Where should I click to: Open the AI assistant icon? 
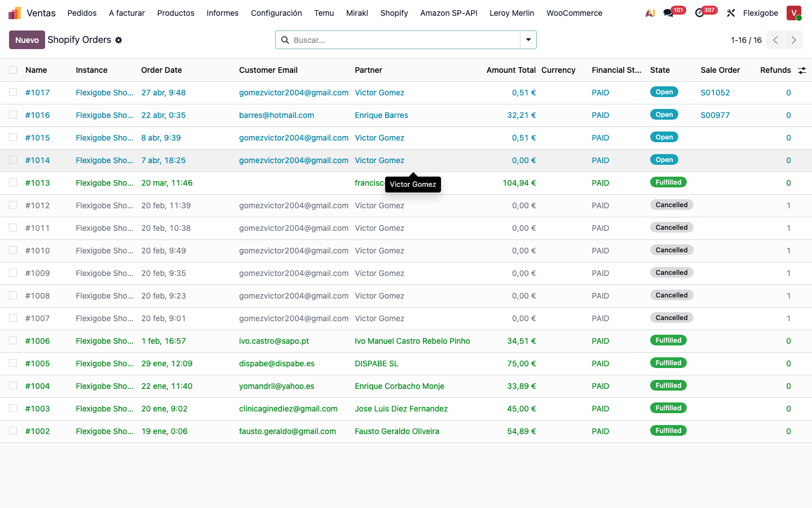(x=650, y=13)
